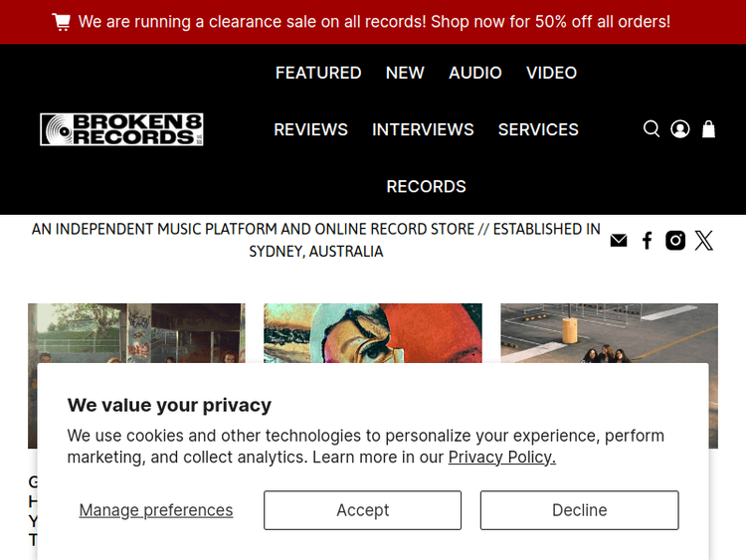Open the search magnifier icon
Image resolution: width=746 pixels, height=560 pixels.
coord(652,129)
